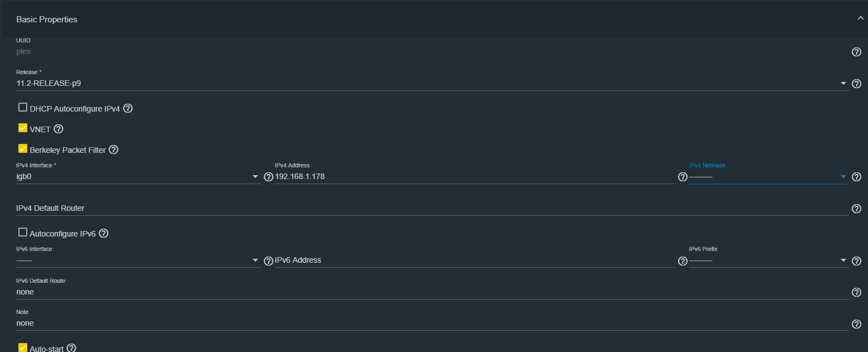Open help icon next to Release dropdown

tap(857, 84)
